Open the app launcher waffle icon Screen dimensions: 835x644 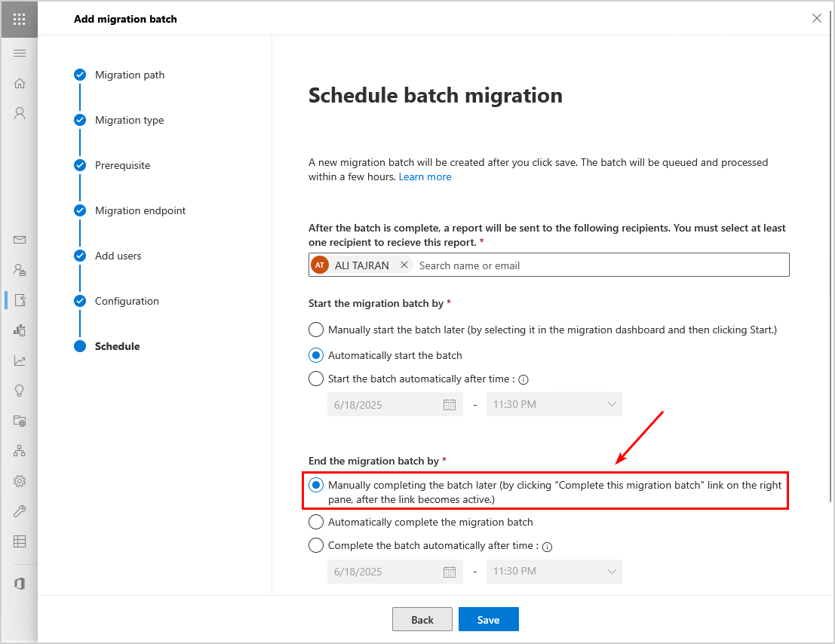[20, 19]
